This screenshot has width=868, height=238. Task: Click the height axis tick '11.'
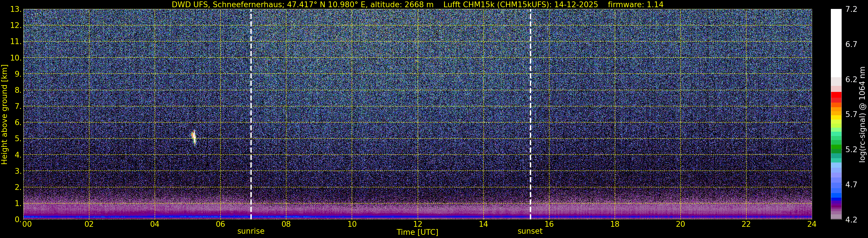click(x=16, y=42)
